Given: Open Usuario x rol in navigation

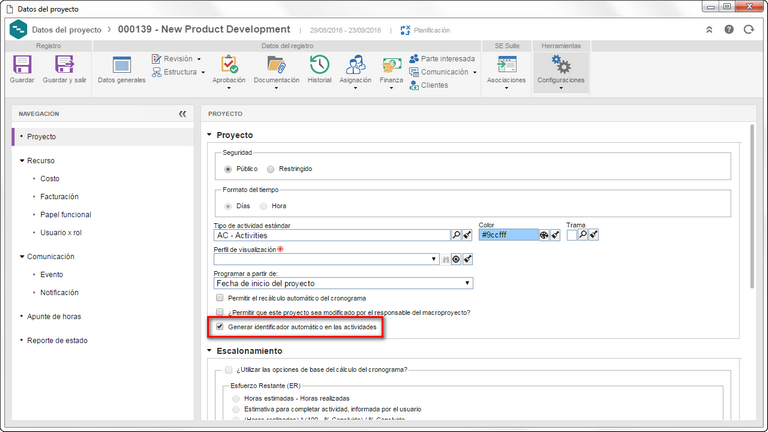Looking at the screenshot, I should pyautogui.click(x=61, y=233).
